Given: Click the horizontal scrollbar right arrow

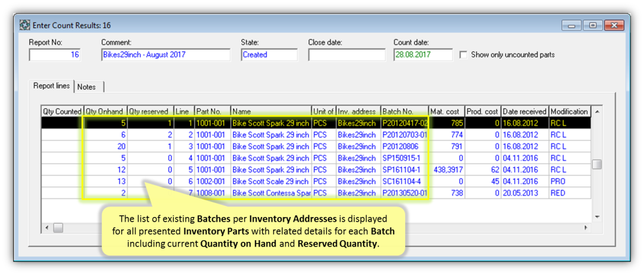Looking at the screenshot, I should [x=586, y=227].
